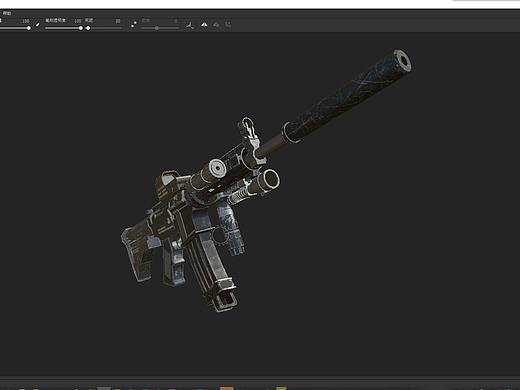Toggle pen pressure icon beside first slider
The width and height of the screenshot is (520, 390).
coord(38,24)
